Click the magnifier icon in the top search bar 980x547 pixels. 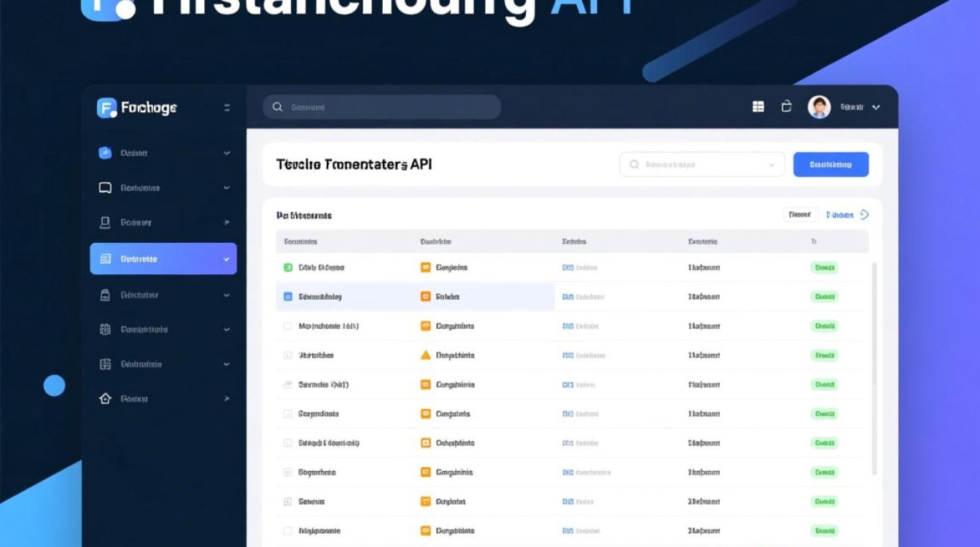click(277, 106)
